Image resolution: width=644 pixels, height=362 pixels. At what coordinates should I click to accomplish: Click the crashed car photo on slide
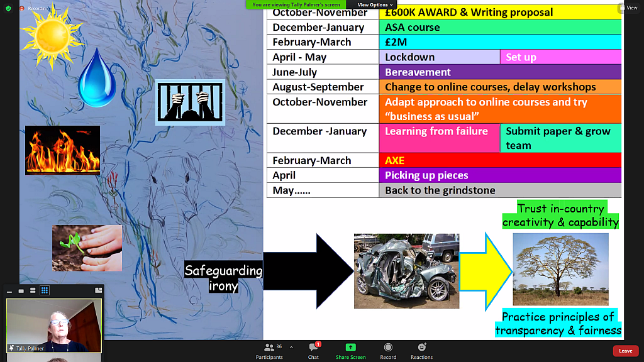407,271
